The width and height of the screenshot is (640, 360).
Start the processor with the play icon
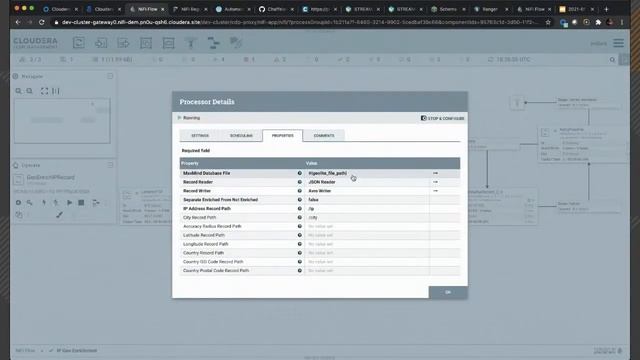[69, 202]
